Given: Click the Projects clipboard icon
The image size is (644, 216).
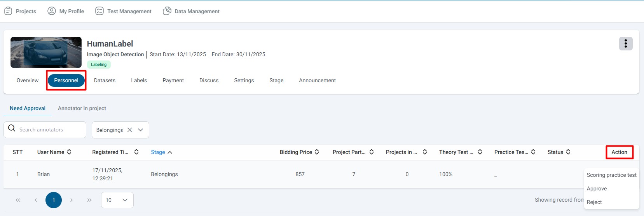Looking at the screenshot, I should [x=8, y=11].
